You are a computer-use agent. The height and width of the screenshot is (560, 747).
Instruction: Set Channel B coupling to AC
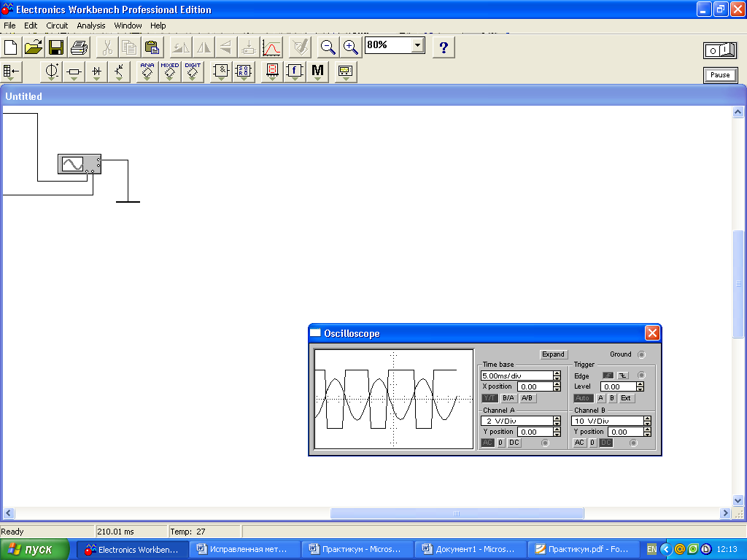[x=579, y=443]
